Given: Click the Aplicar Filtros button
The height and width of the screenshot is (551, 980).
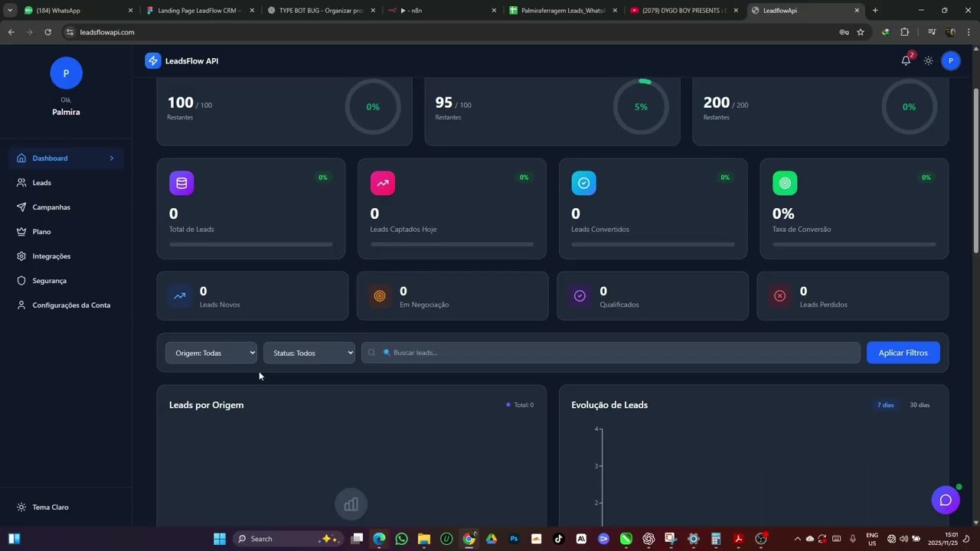Looking at the screenshot, I should [903, 353].
